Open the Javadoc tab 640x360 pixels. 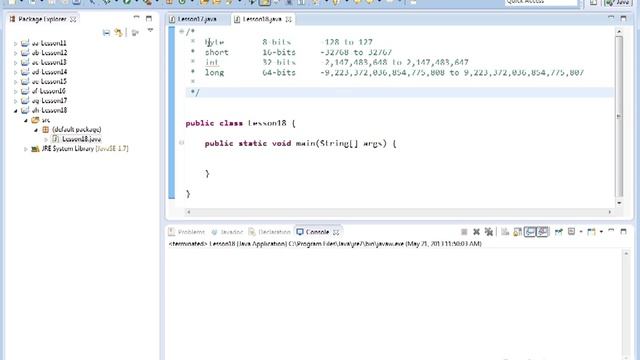(227, 232)
